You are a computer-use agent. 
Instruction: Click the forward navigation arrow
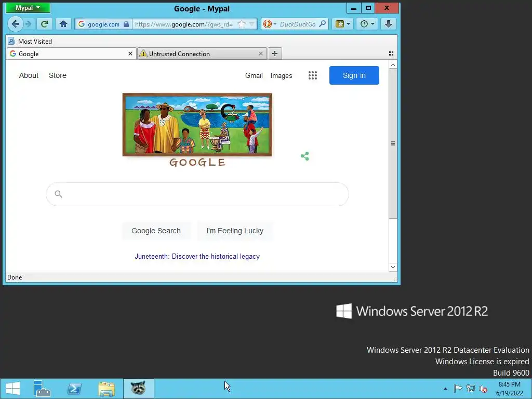coord(29,24)
